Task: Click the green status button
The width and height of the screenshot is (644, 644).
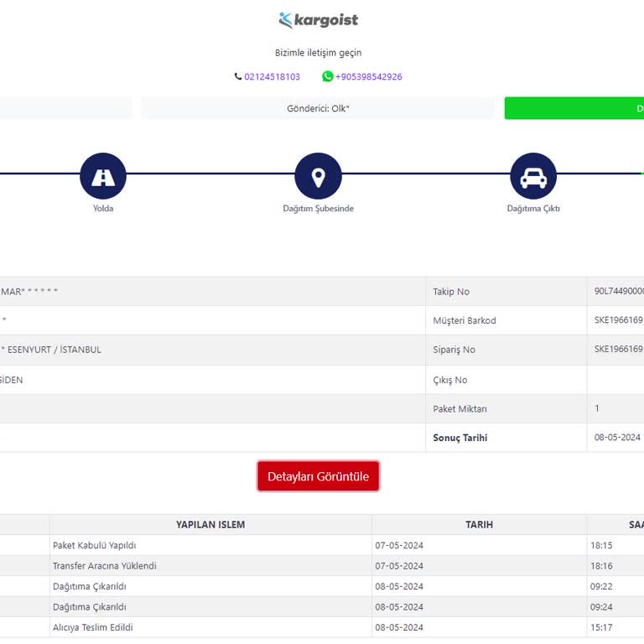Action: (574, 108)
